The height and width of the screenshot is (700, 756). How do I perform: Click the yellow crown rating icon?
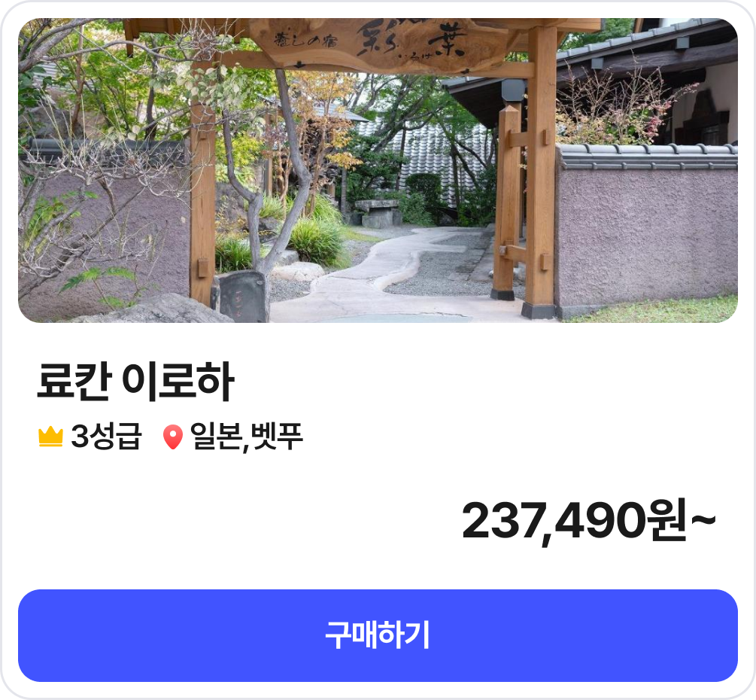click(50, 437)
